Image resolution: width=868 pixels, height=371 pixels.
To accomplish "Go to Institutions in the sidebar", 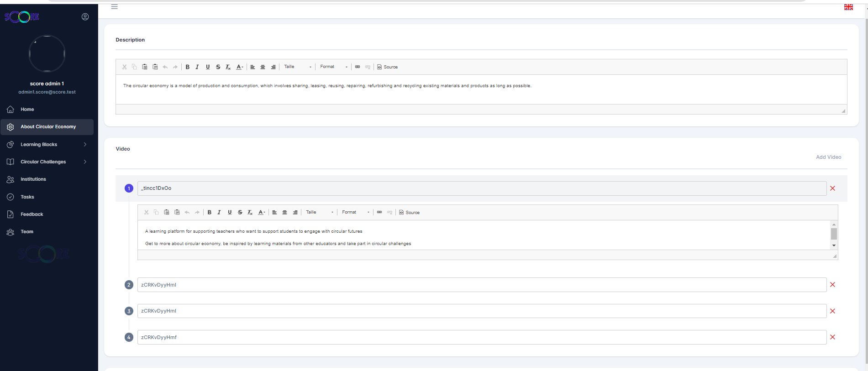I will pyautogui.click(x=33, y=179).
